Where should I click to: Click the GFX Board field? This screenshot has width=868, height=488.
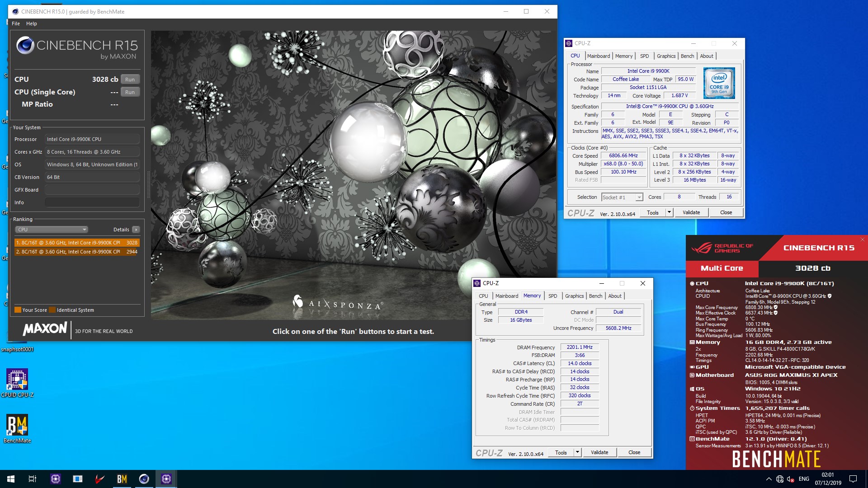point(92,190)
